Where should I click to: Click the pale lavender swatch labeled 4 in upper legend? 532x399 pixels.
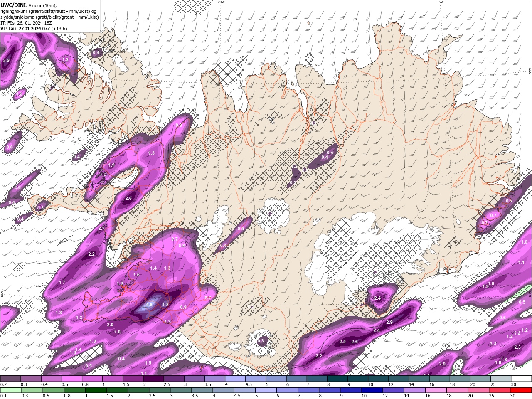tap(235, 379)
